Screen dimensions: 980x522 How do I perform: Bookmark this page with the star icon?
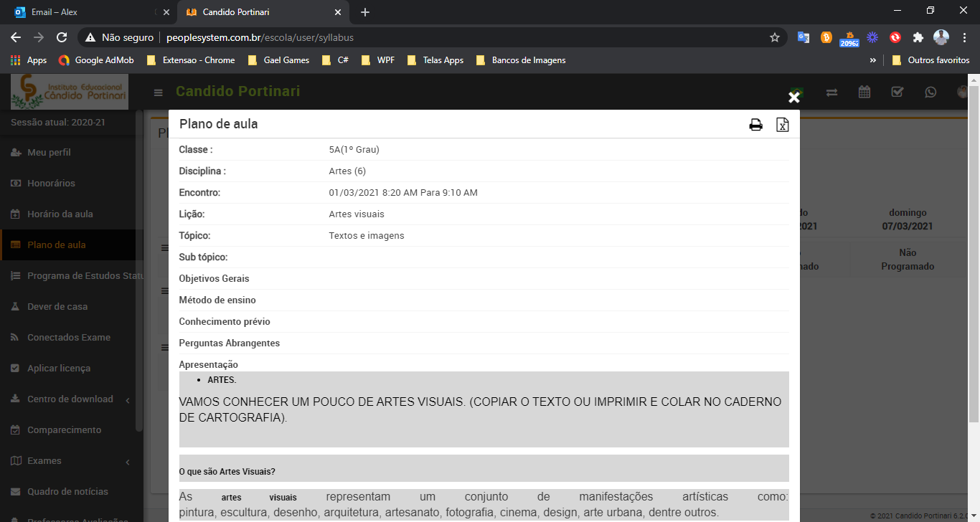coord(775,37)
